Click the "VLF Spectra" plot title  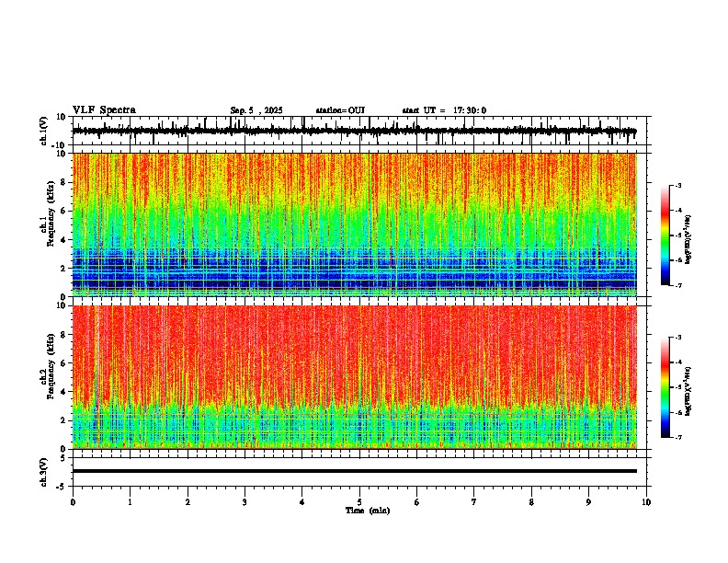[104, 110]
